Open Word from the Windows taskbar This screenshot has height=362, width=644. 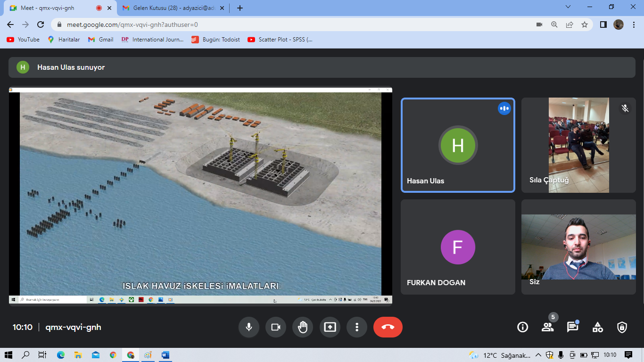[165, 355]
